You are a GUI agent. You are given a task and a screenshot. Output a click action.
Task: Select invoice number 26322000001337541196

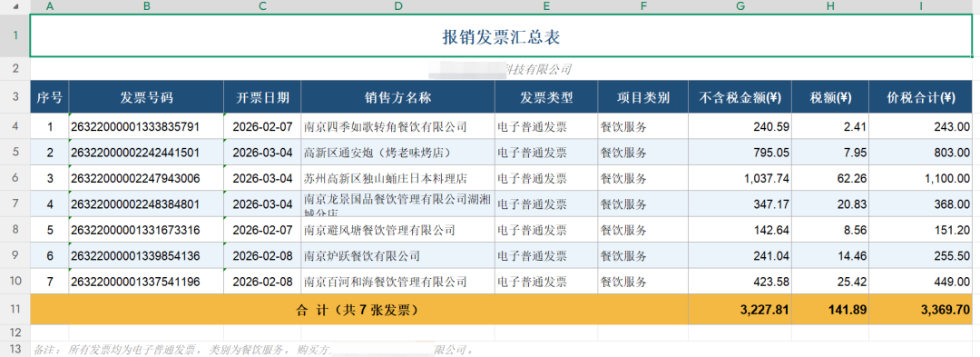click(x=146, y=281)
